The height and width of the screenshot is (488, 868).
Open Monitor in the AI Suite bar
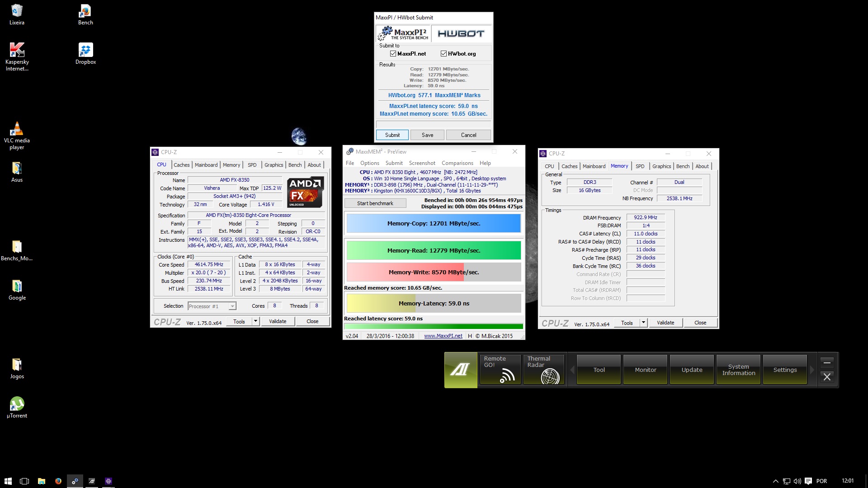point(646,370)
